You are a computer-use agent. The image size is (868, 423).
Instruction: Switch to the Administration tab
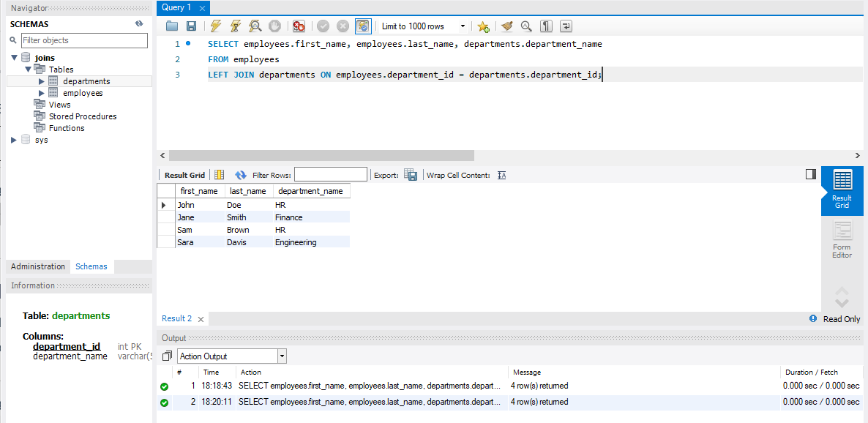point(37,266)
